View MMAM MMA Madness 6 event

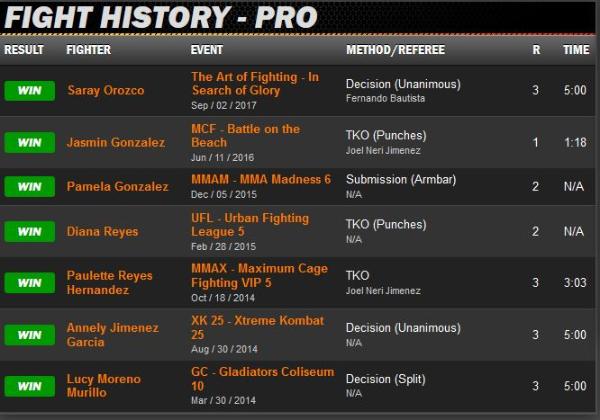pyautogui.click(x=260, y=180)
